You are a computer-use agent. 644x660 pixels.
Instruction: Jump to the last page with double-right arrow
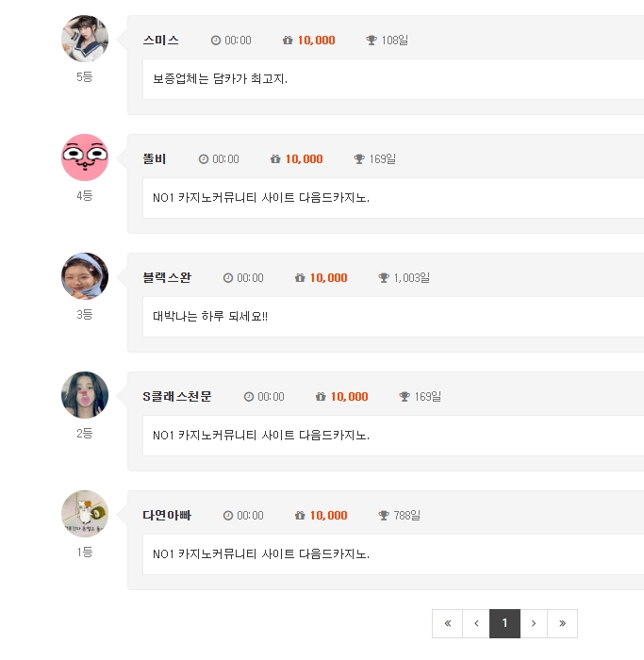click(x=562, y=623)
